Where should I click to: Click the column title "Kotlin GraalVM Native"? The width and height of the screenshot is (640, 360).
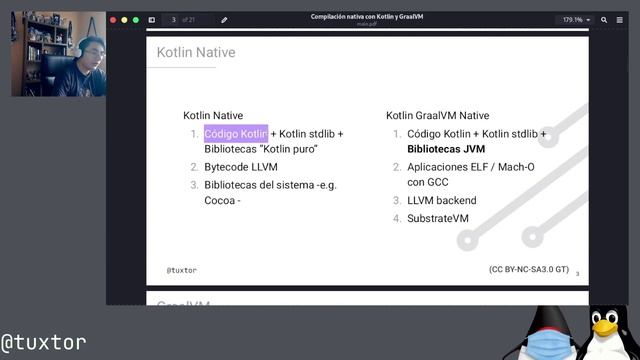pyautogui.click(x=438, y=116)
